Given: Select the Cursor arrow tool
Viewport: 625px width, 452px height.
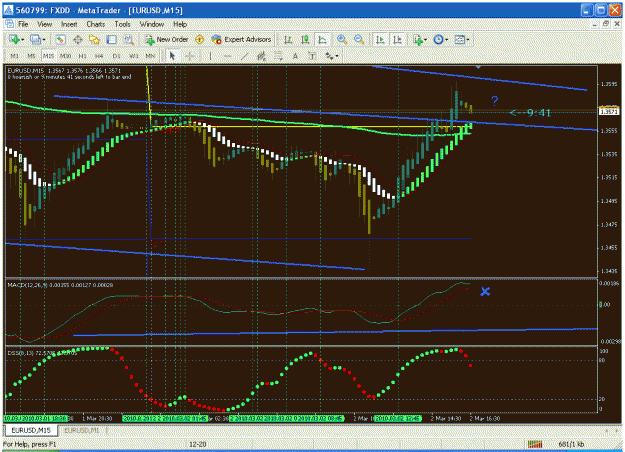Looking at the screenshot, I should click(x=172, y=56).
